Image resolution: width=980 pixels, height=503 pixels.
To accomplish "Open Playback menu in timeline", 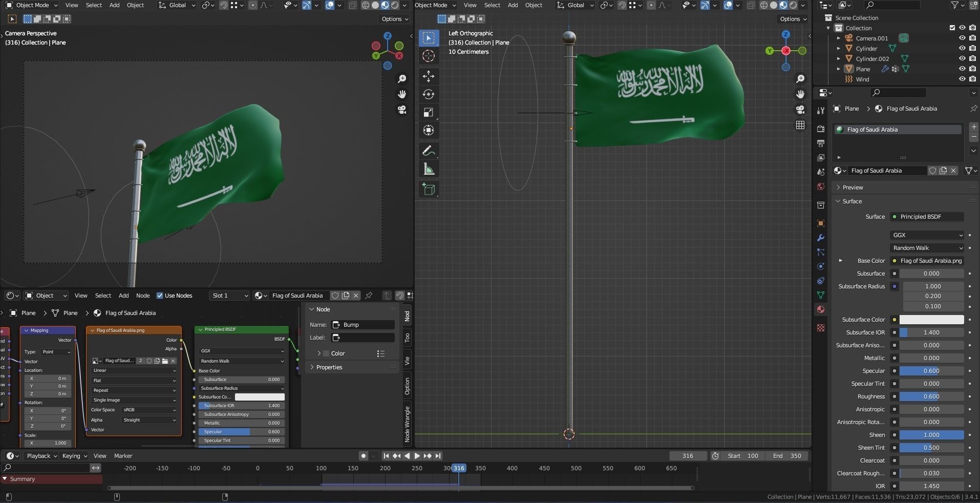I will 42,456.
